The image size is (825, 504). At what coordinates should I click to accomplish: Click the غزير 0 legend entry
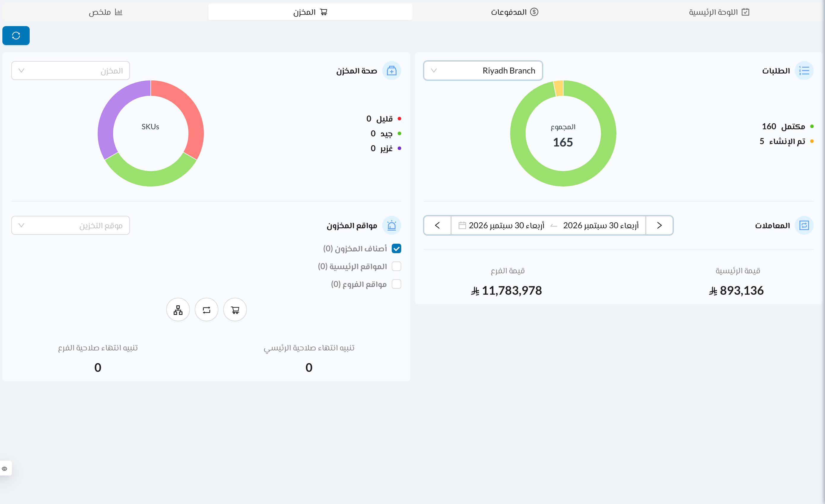[x=386, y=148]
